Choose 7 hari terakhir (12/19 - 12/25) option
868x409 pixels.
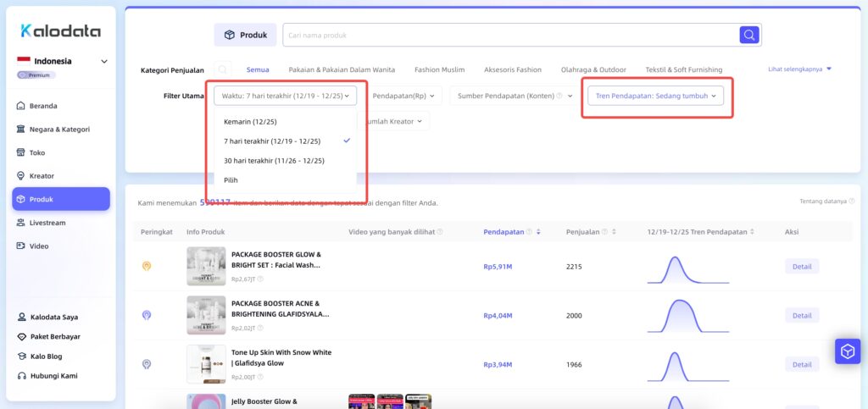(285, 141)
